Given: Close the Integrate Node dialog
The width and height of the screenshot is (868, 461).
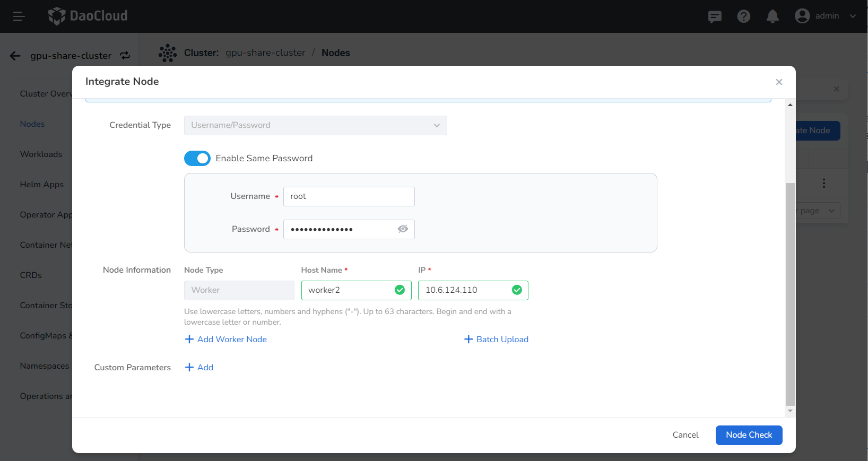Looking at the screenshot, I should tap(779, 82).
